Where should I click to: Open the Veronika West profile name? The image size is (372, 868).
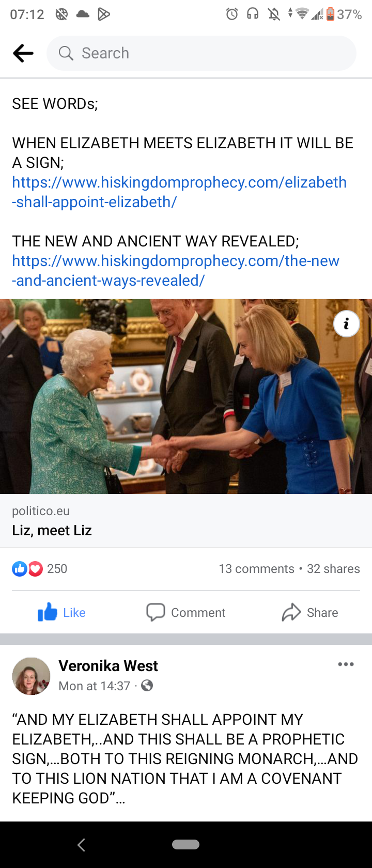(108, 666)
